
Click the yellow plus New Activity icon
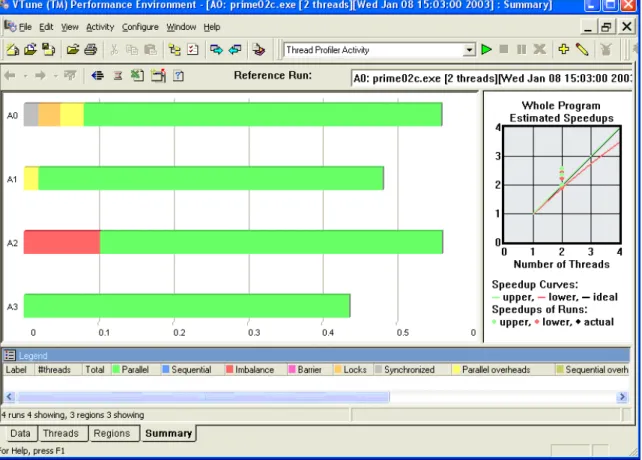[x=563, y=50]
